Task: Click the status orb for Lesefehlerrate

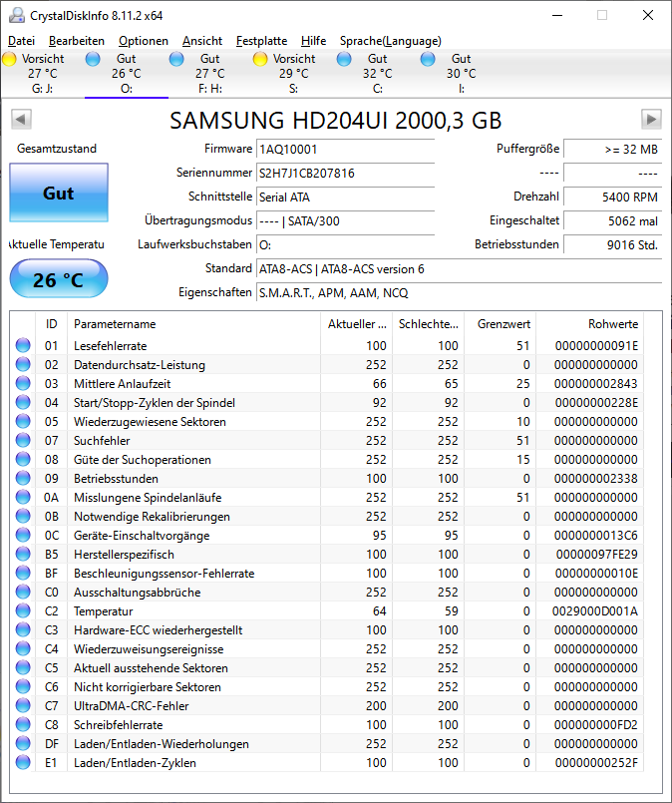Action: coord(23,346)
